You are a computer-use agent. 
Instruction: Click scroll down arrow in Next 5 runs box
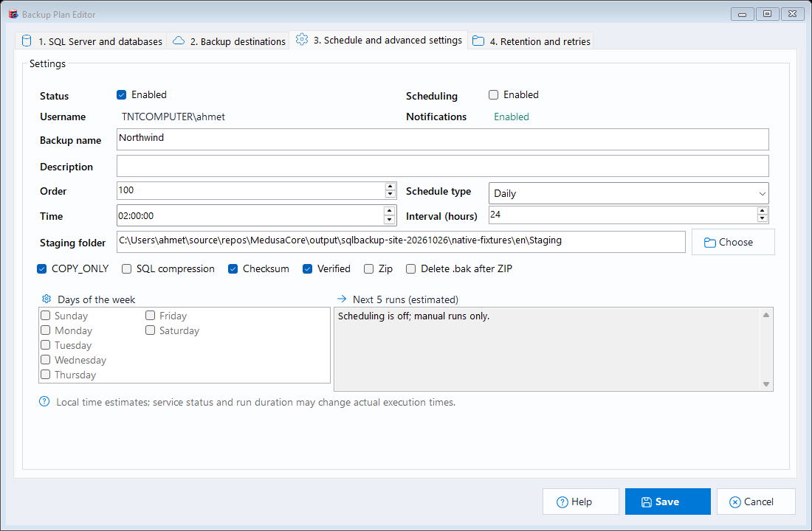(x=766, y=384)
